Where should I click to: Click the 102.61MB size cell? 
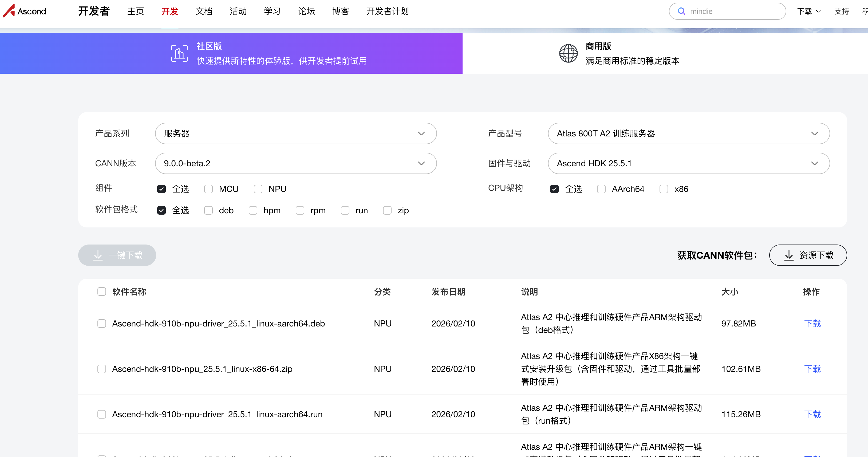click(741, 369)
